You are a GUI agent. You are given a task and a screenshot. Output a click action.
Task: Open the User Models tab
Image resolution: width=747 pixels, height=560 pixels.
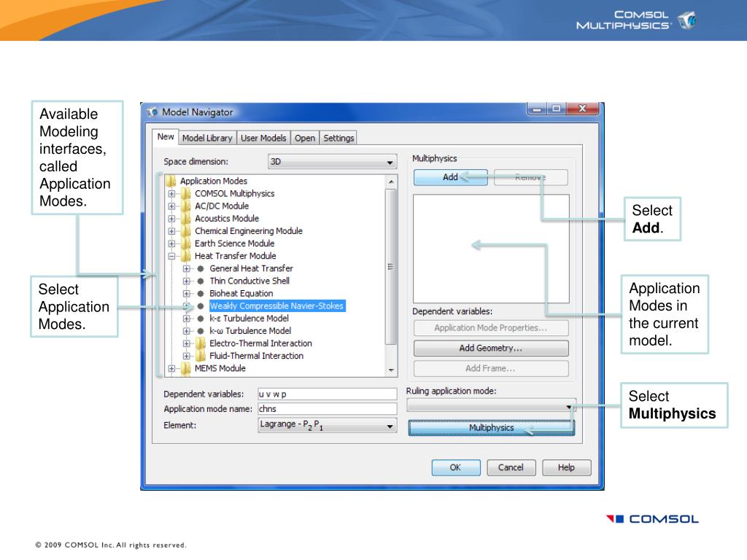263,138
